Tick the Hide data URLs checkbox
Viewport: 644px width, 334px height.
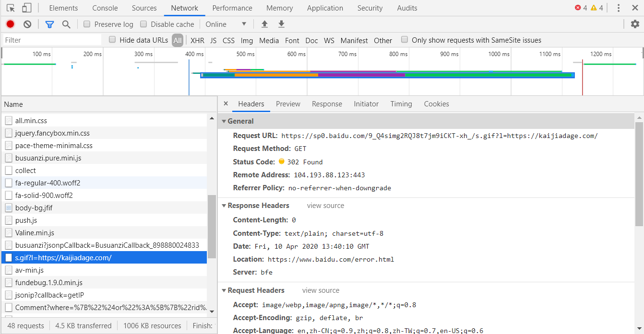tap(112, 40)
